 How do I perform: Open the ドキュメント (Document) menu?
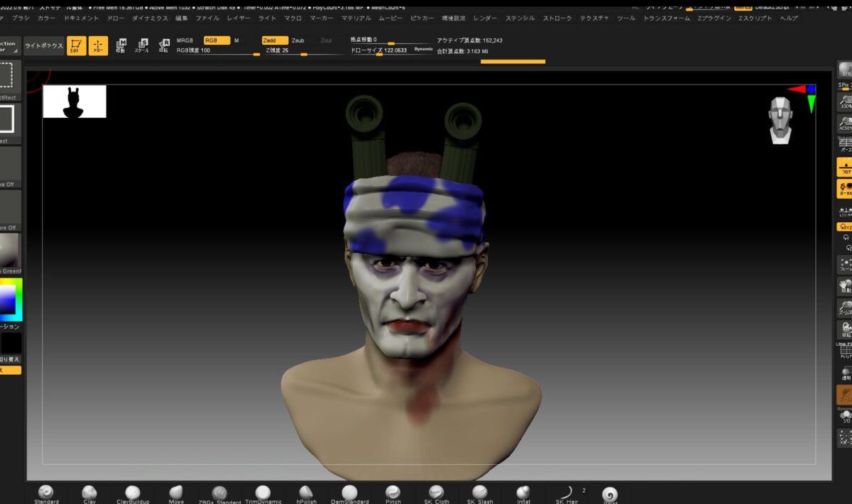(x=81, y=18)
